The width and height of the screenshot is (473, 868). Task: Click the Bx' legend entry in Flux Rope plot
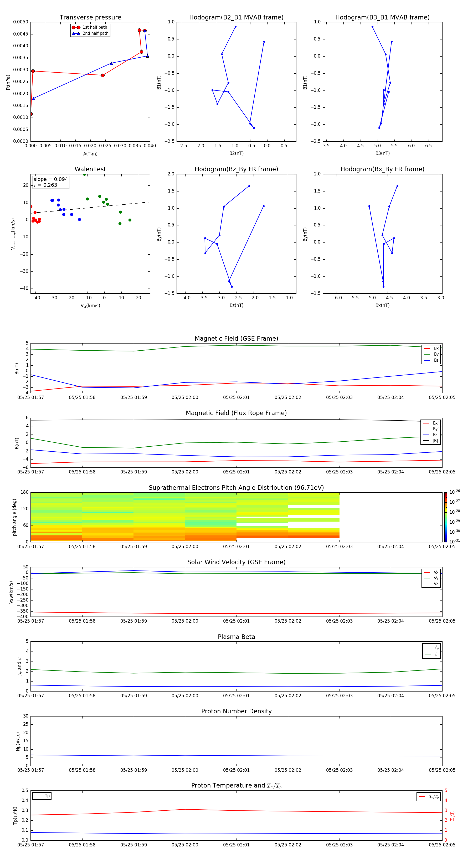pos(431,423)
